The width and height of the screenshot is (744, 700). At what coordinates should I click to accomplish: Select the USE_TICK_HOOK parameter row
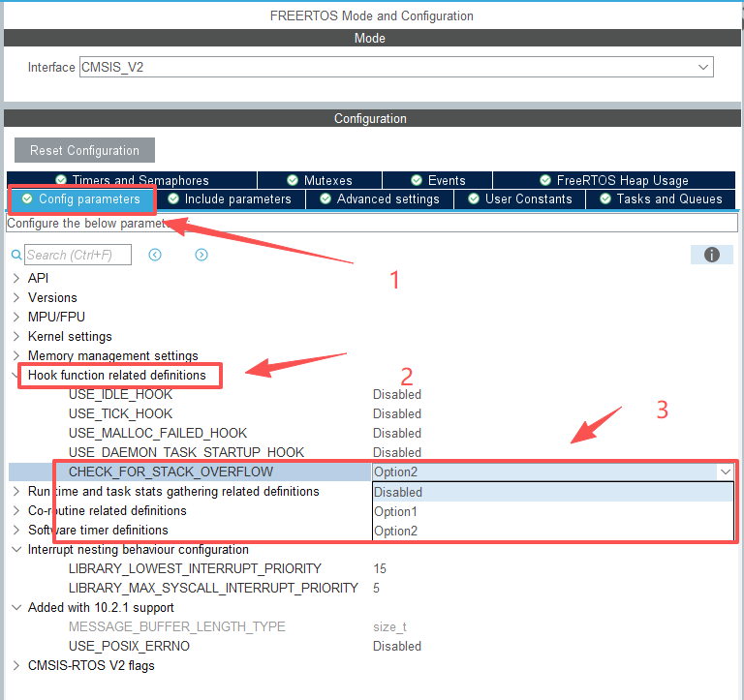coord(120,414)
